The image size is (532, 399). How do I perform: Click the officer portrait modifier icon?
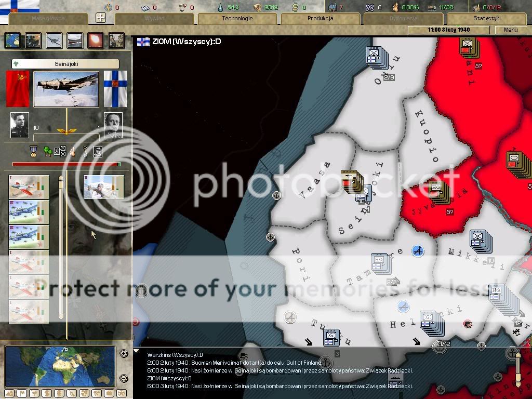(x=98, y=151)
